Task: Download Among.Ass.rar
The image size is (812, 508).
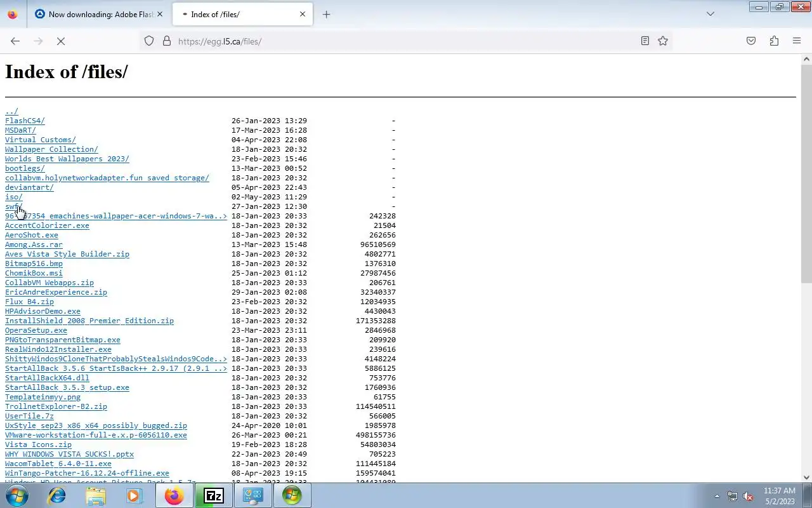Action: pos(34,244)
